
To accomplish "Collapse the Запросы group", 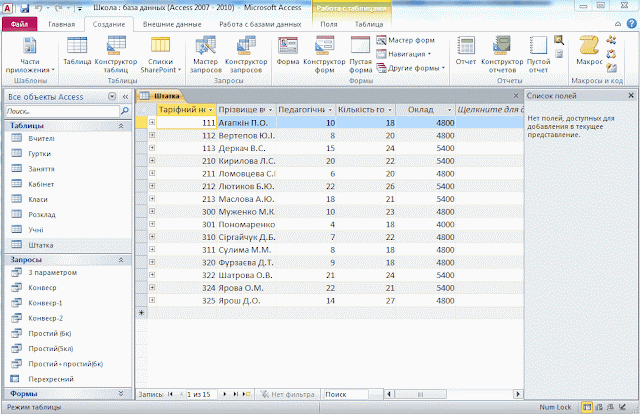I will point(121,260).
